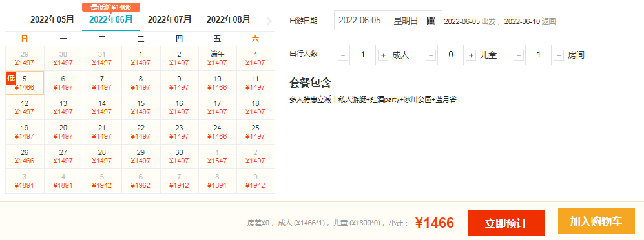This screenshot has width=644, height=240.
Task: Switch to 2022年07月 month tab
Action: [x=170, y=19]
